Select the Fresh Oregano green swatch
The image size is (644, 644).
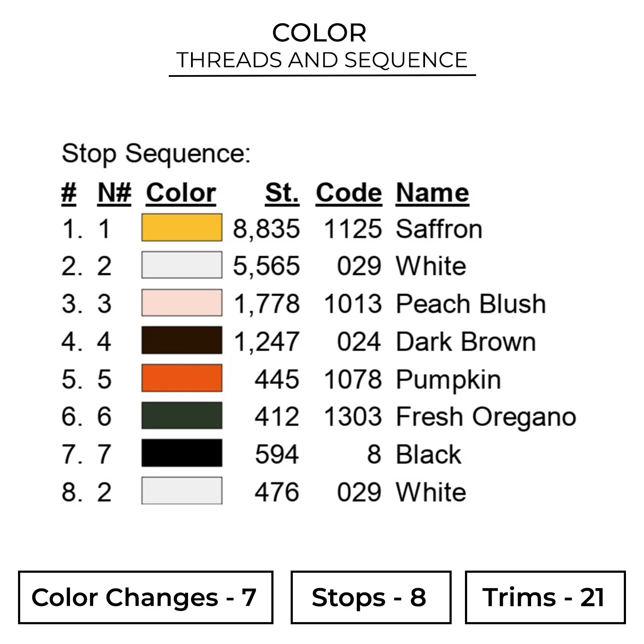point(182,416)
